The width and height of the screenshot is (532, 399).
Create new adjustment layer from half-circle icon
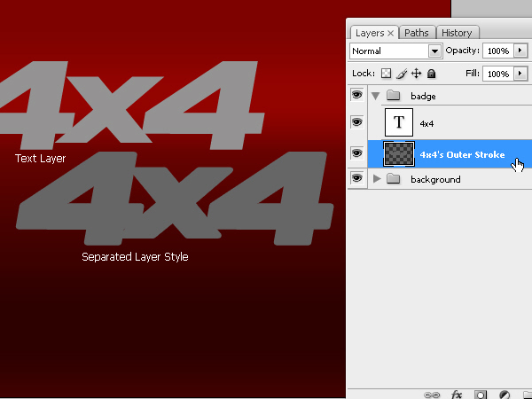(505, 393)
